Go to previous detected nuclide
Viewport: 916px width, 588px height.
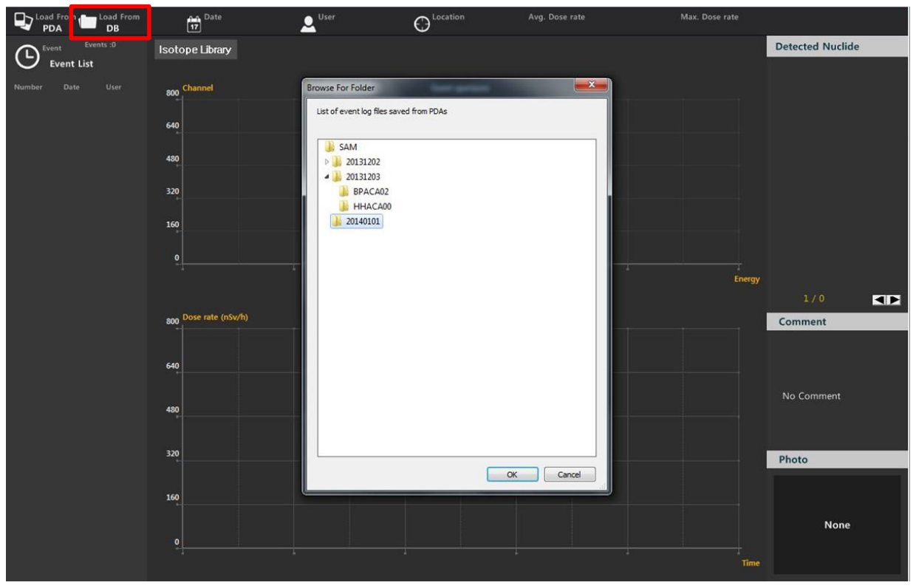[880, 299]
